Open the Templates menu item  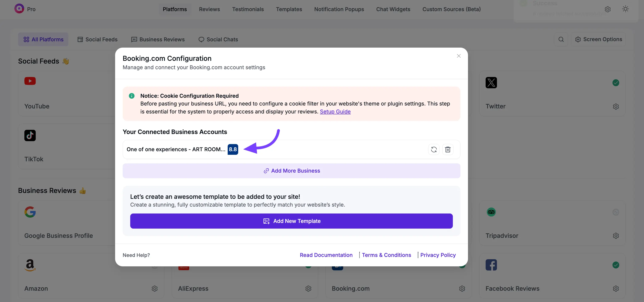tap(289, 9)
